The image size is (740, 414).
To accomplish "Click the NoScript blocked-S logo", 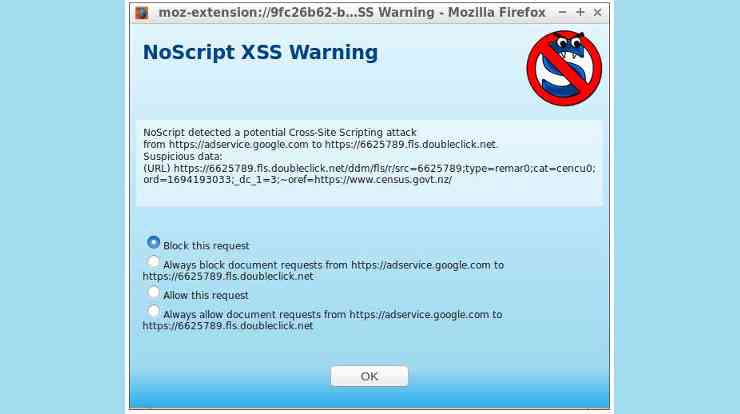I will (564, 68).
